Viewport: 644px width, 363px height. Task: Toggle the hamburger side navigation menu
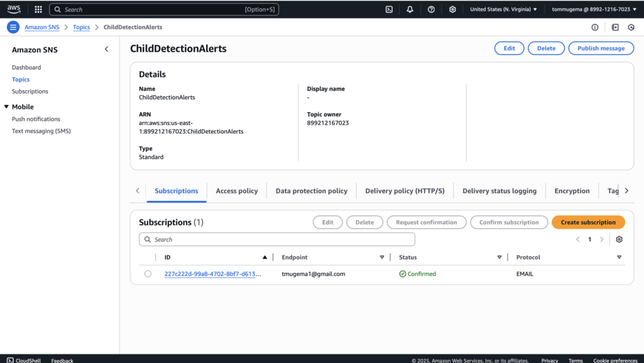13,27
